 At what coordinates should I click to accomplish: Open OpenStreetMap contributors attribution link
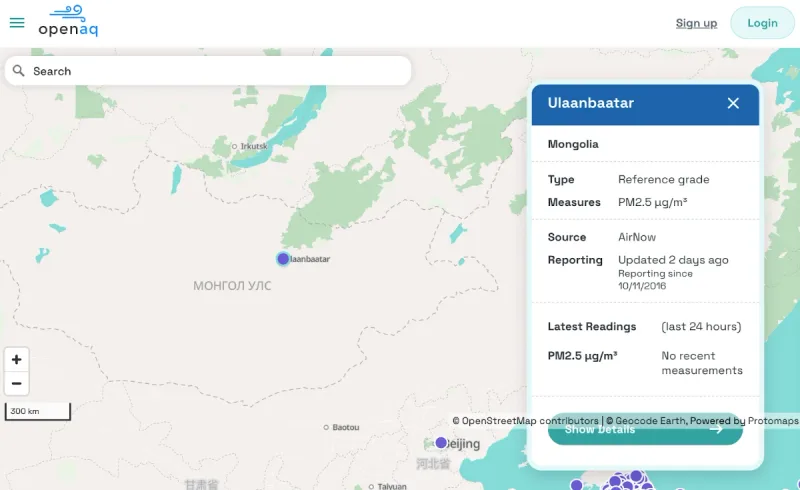(x=525, y=421)
